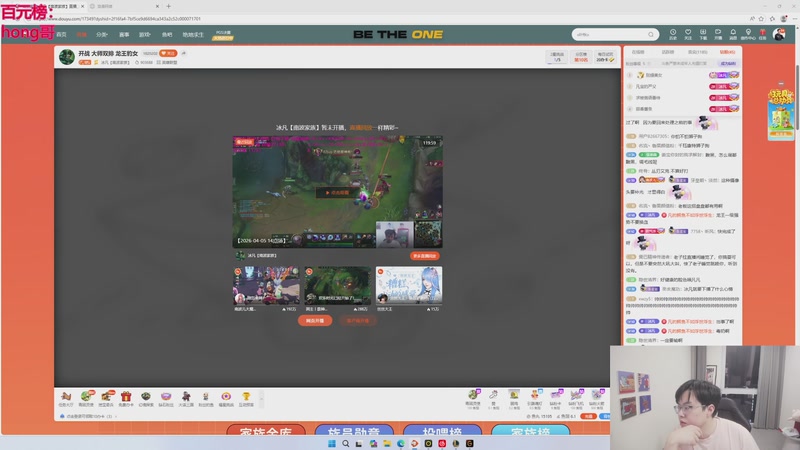Click the share arrow next to follow button

pos(184,53)
